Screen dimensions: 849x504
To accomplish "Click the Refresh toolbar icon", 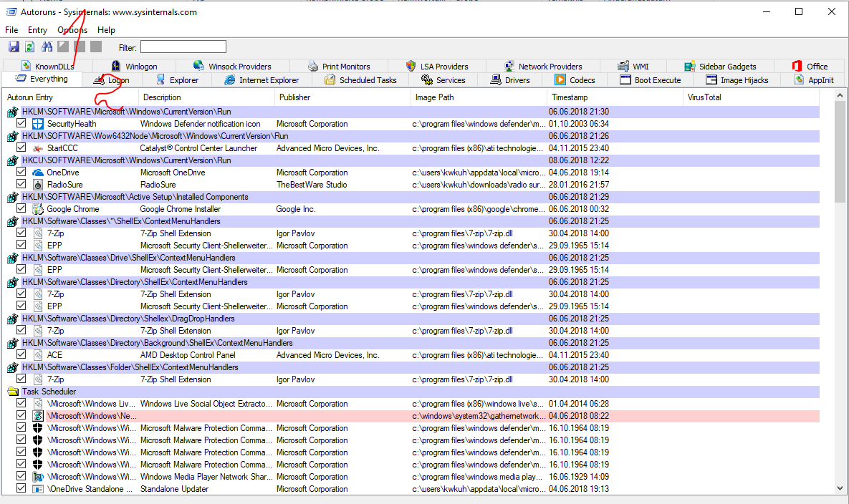I will tap(30, 47).
